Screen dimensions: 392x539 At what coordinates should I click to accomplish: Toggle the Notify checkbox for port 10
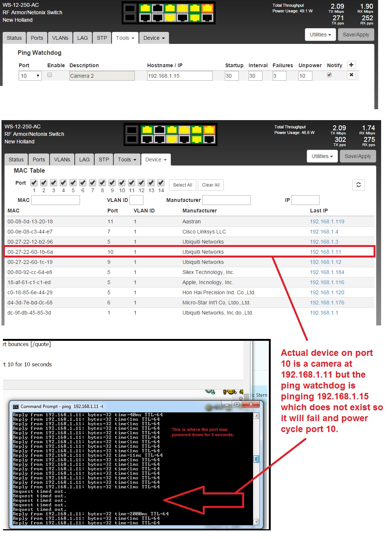329,75
